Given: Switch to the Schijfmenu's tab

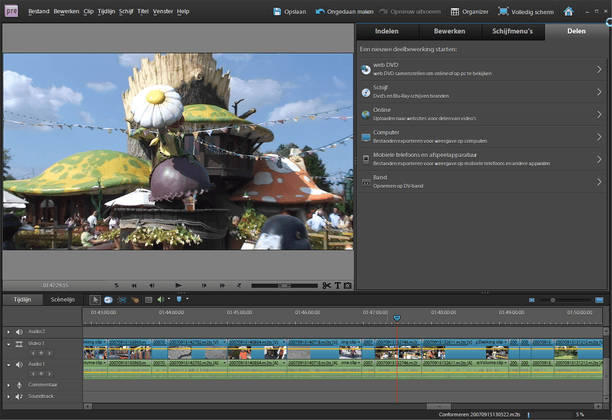Looking at the screenshot, I should (x=512, y=32).
